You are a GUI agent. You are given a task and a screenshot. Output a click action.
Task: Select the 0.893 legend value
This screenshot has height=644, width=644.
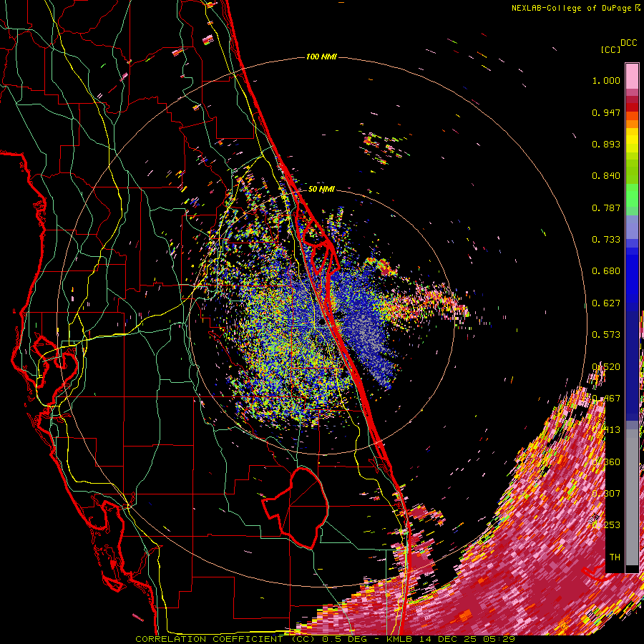[x=606, y=144]
